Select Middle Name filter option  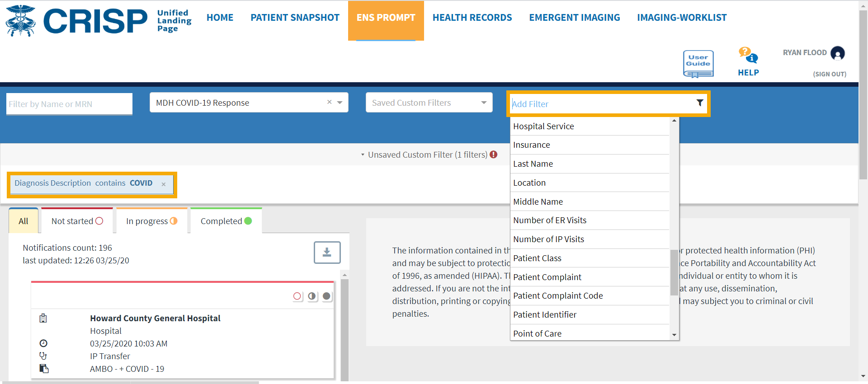point(590,201)
